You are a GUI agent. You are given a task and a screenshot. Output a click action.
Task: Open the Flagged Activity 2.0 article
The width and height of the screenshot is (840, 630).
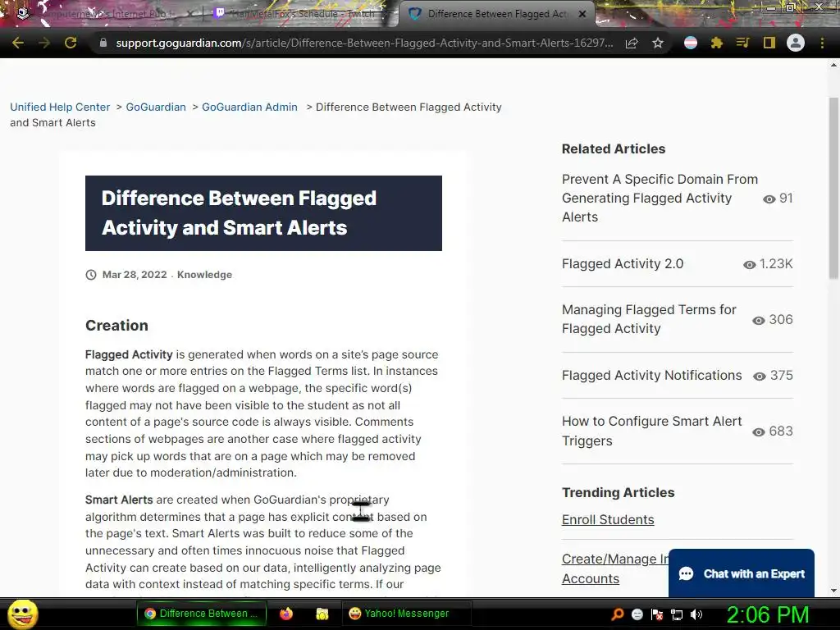pyautogui.click(x=623, y=263)
